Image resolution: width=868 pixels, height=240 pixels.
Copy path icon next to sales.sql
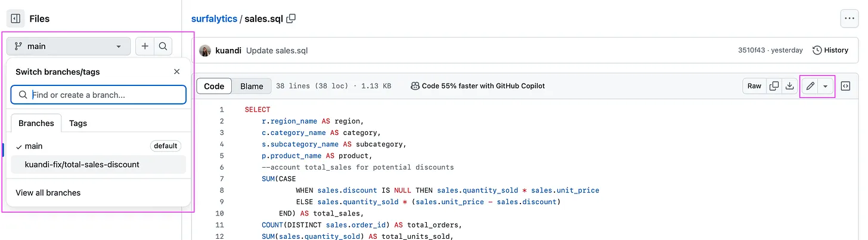[291, 19]
